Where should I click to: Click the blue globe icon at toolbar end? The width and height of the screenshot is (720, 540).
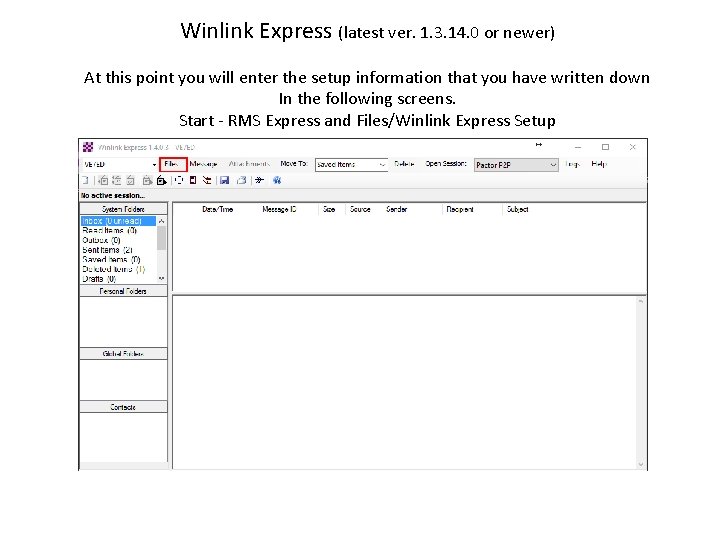click(277, 180)
